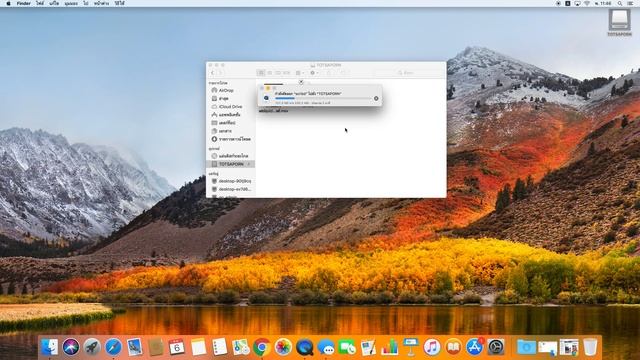This screenshot has width=640, height=360.
Task: Open Launchpad rocket icon in dock
Action: [92, 347]
